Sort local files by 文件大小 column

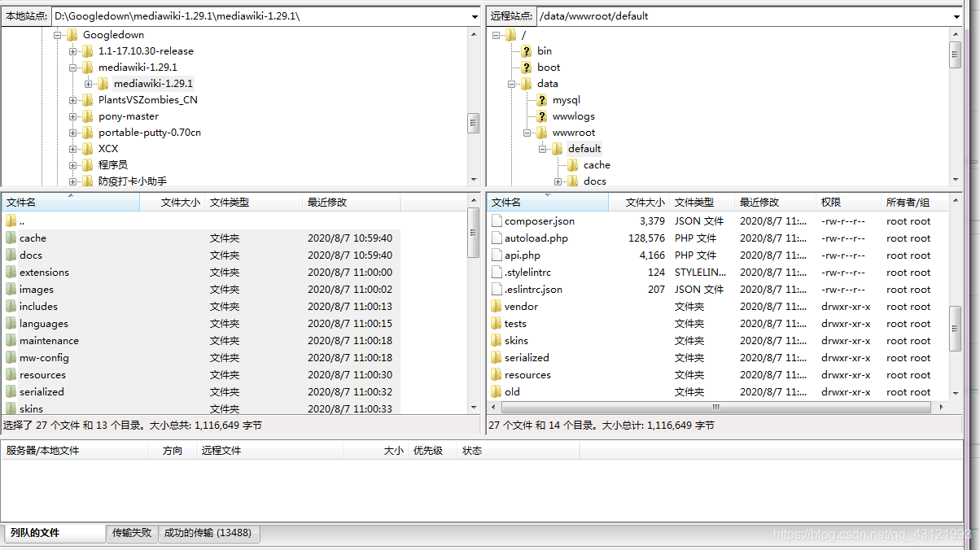pyautogui.click(x=172, y=203)
